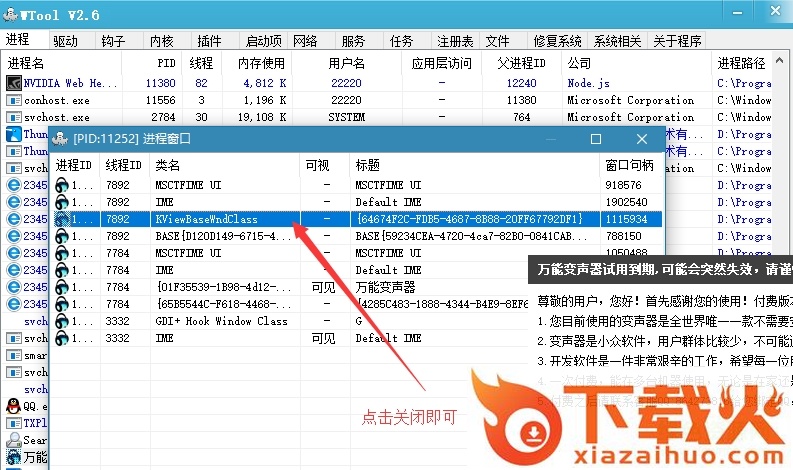Sort by 用户名 column header
The width and height of the screenshot is (793, 470).
click(346, 63)
